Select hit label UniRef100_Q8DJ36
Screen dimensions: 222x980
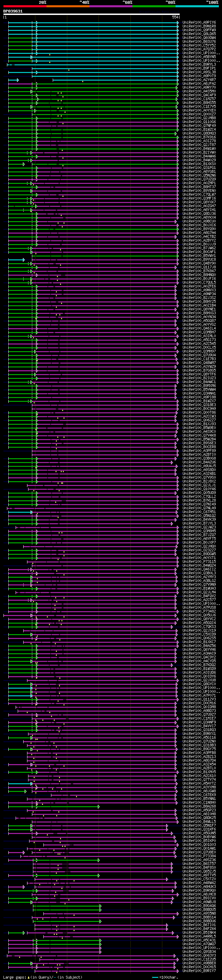pyautogui.click(x=199, y=213)
